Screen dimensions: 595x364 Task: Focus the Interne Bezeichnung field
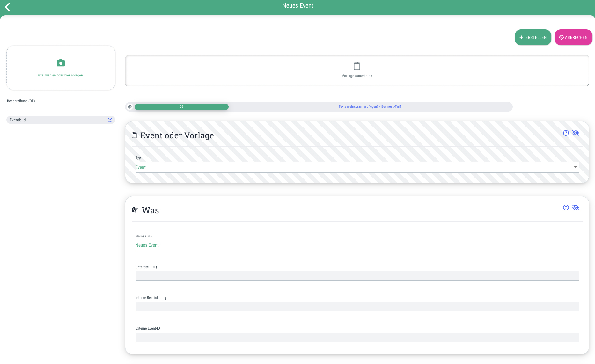[357, 307]
